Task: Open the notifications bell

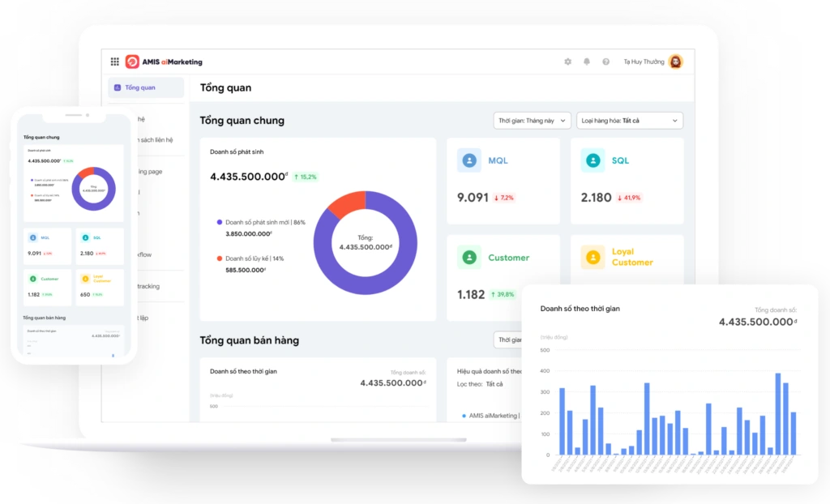Action: pyautogui.click(x=586, y=62)
